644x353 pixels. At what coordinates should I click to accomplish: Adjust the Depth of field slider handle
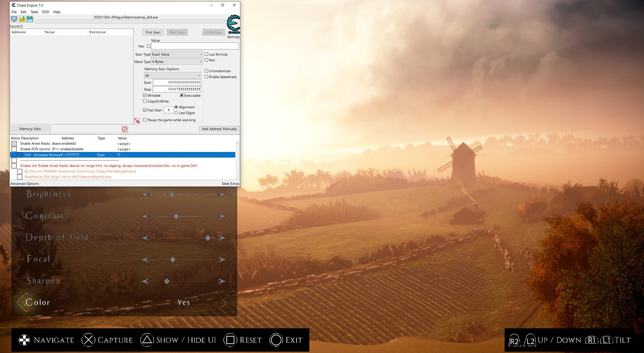pyautogui.click(x=208, y=238)
